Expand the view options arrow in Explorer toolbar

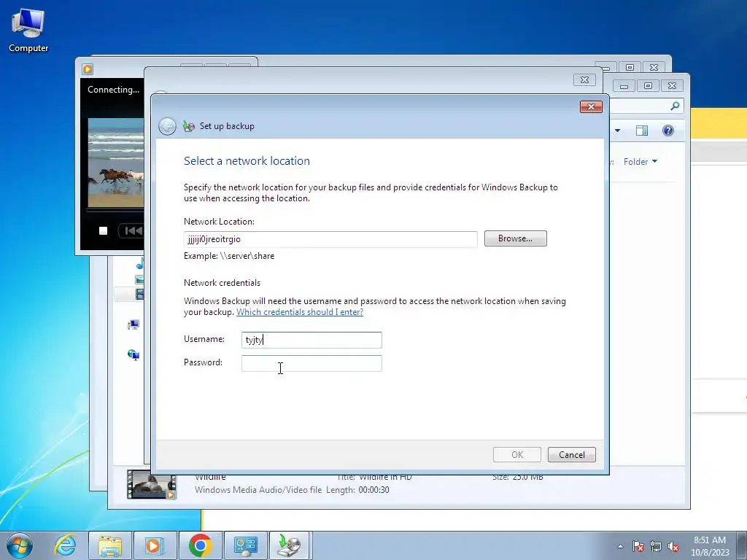[x=617, y=131]
